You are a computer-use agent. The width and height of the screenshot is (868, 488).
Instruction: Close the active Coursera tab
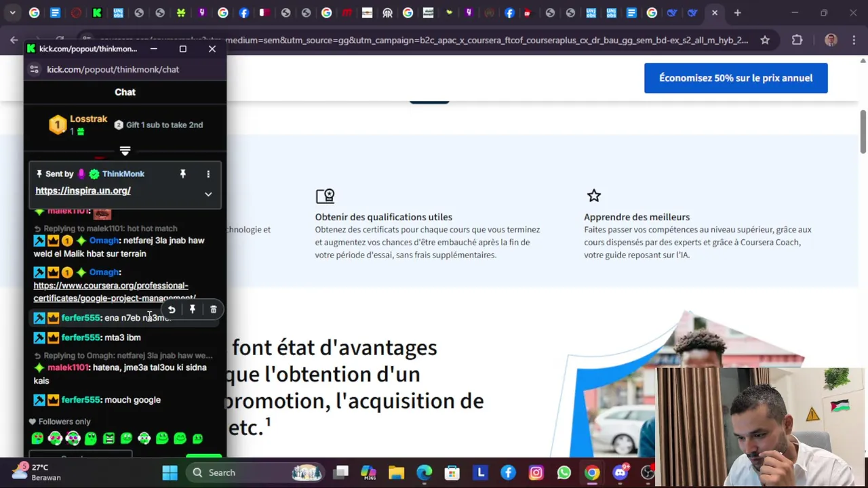714,13
